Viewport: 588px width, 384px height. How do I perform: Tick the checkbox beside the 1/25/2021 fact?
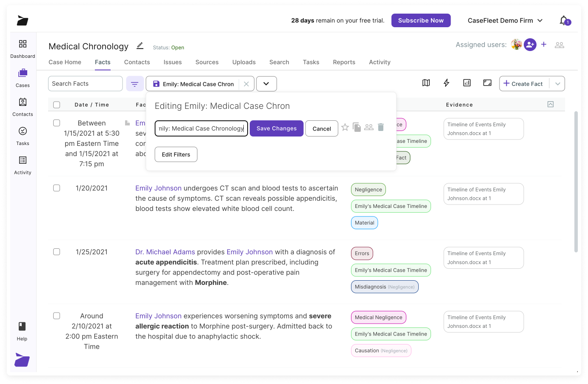pyautogui.click(x=57, y=251)
